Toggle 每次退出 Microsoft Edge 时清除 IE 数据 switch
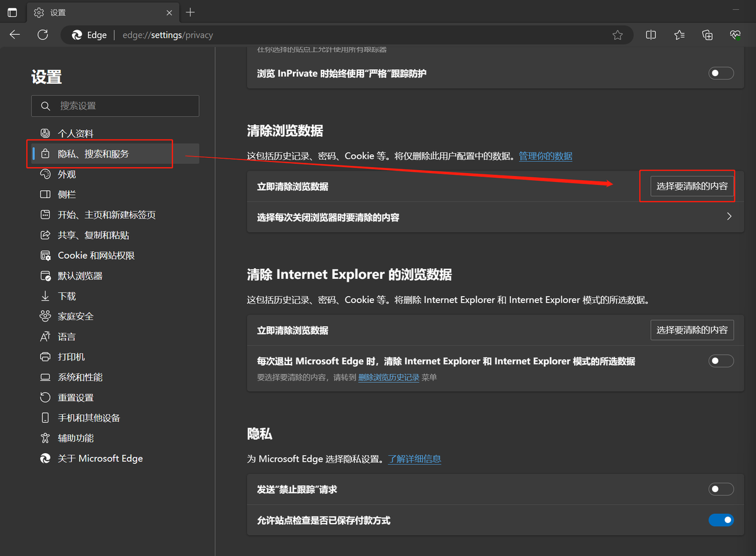The width and height of the screenshot is (756, 556). click(721, 360)
